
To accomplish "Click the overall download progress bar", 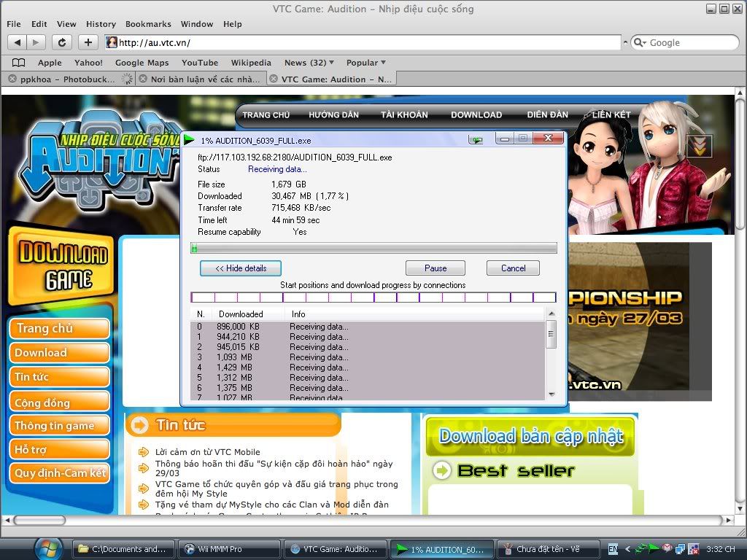I will click(373, 248).
